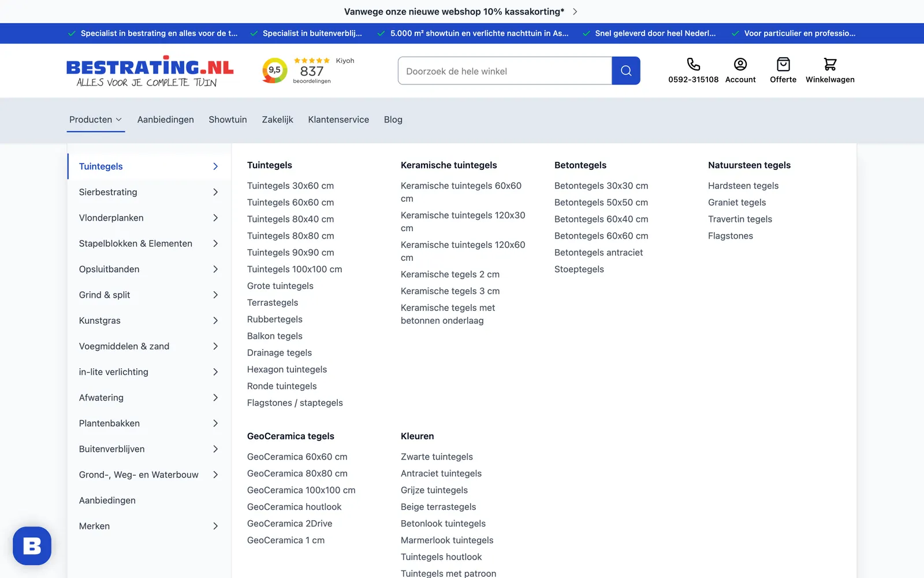Open the Travertin tegels link
924x578 pixels.
tap(740, 219)
